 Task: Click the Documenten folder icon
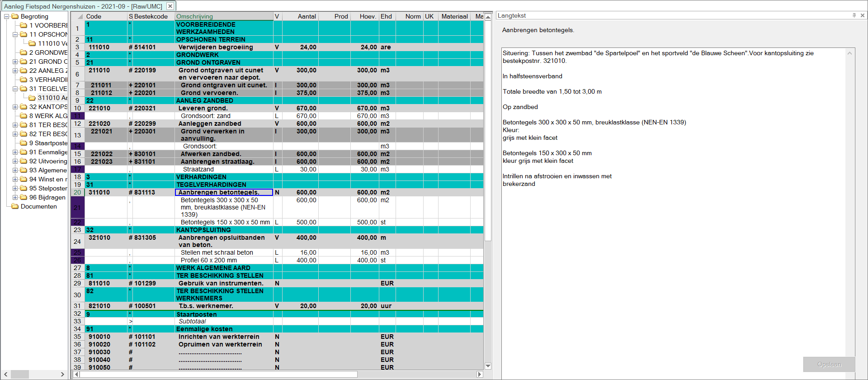(15, 206)
